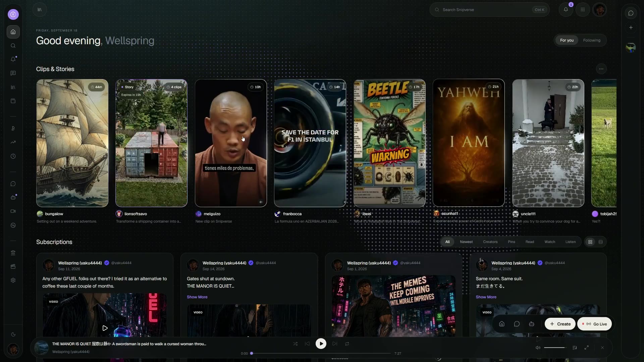Expand Show More on Gates shut at sundown post

click(197, 297)
